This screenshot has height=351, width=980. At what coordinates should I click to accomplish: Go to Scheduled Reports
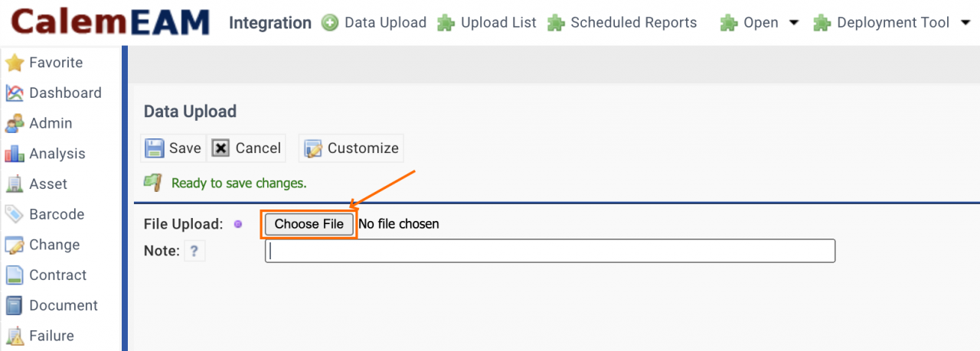[622, 23]
